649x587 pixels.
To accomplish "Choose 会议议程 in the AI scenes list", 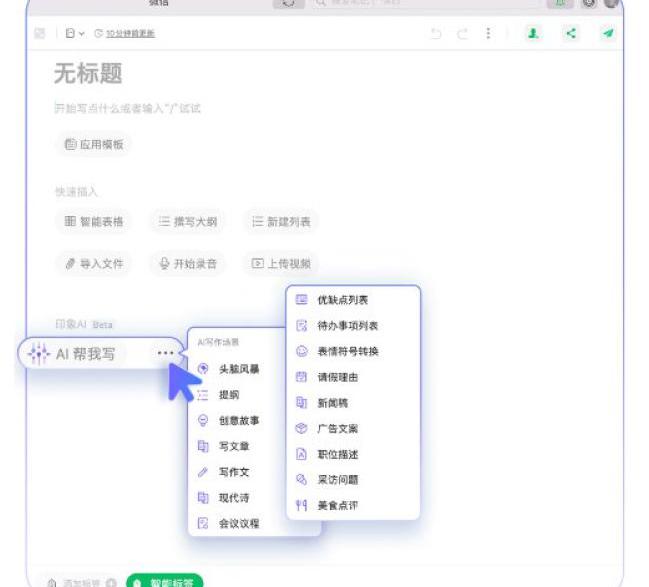I will pos(239,523).
